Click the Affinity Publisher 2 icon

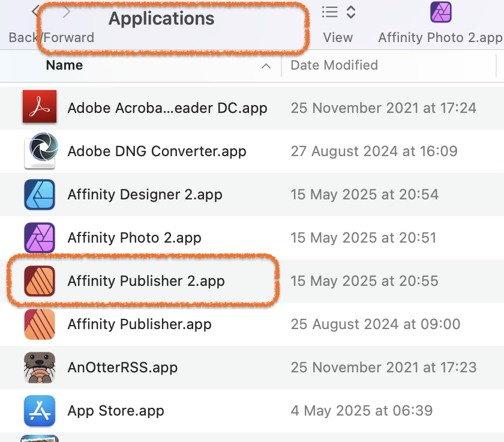pyautogui.click(x=40, y=281)
